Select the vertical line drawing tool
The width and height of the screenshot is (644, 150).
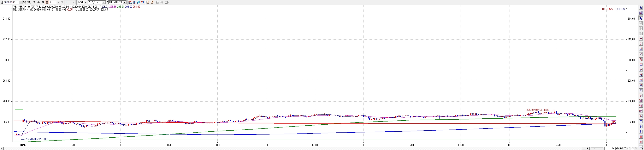[641, 44]
